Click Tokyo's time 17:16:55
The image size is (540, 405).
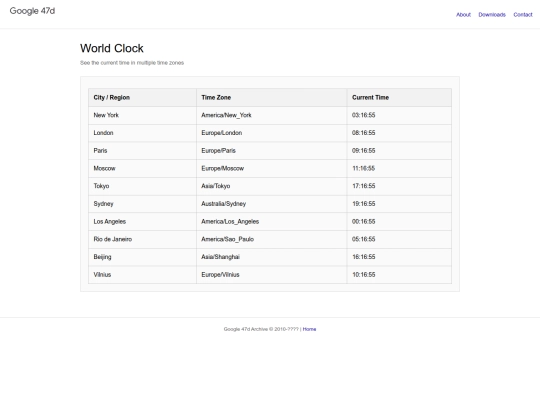(363, 186)
